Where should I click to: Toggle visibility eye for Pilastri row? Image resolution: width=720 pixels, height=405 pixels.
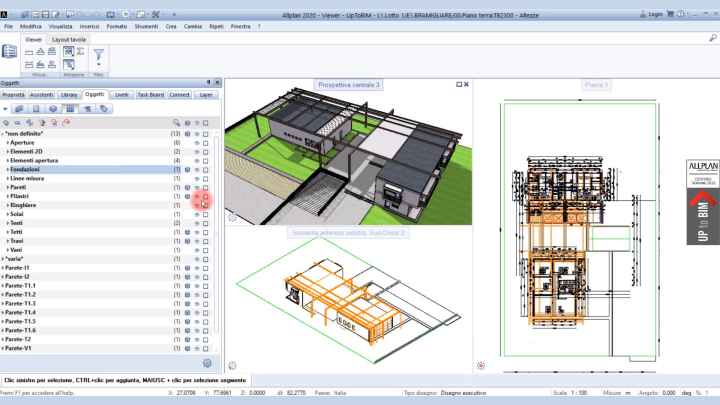[x=197, y=197]
